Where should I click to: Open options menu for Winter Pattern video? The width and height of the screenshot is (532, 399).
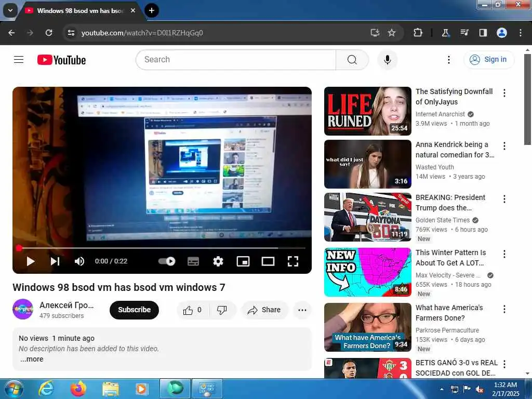coord(504,254)
